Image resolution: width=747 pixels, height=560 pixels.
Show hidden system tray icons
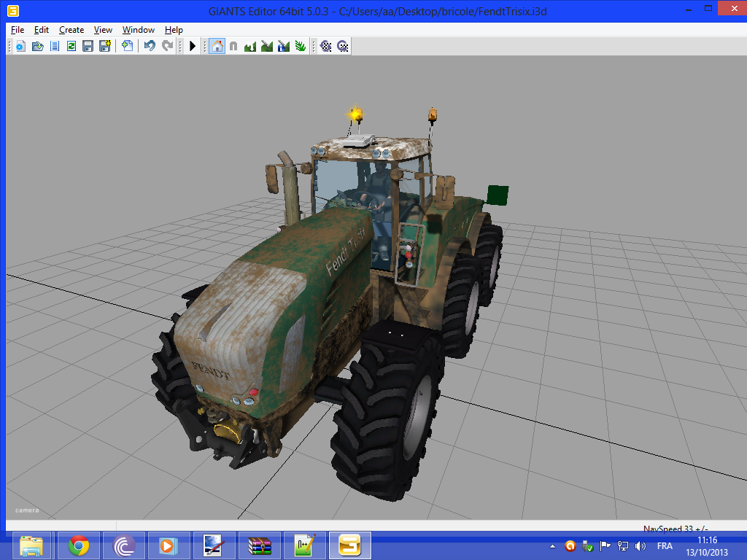coord(553,546)
